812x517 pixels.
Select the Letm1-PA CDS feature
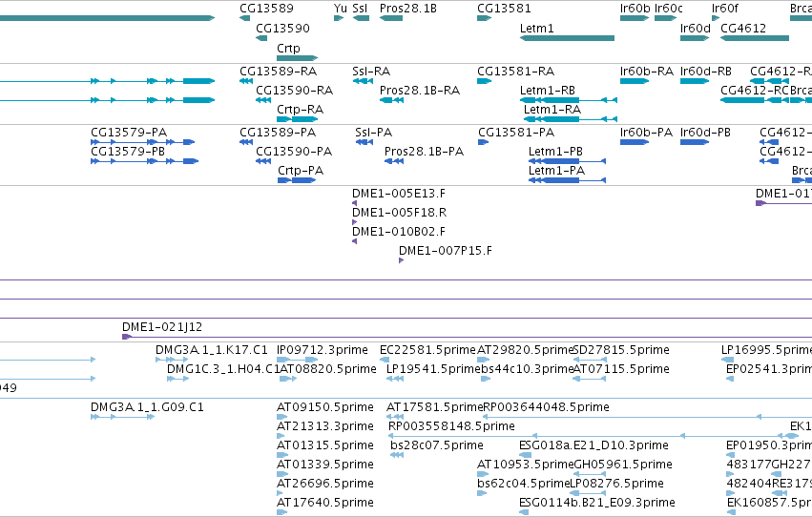tap(567, 180)
